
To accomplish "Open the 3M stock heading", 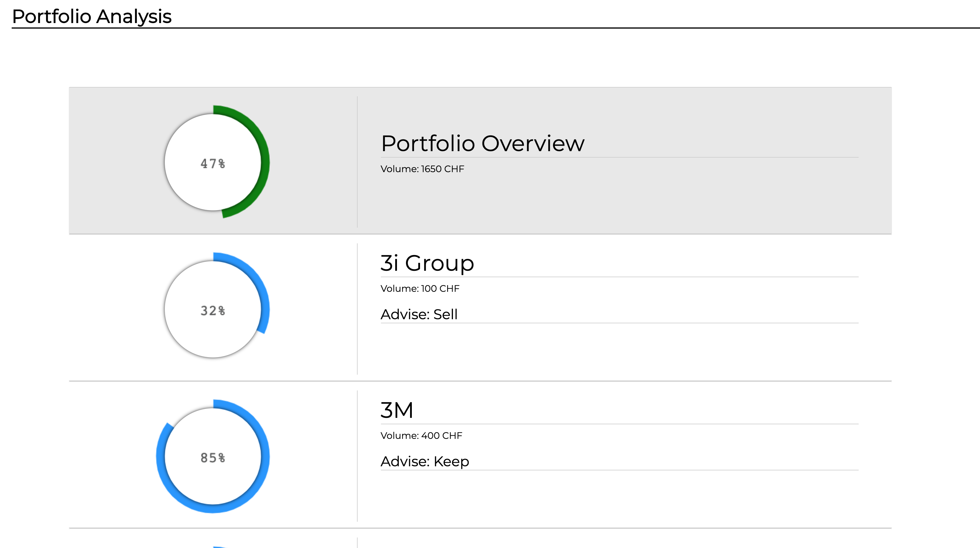I will point(396,410).
